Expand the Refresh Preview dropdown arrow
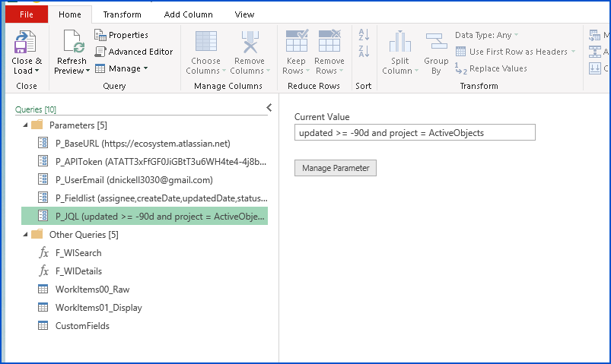Screen dimensions: 611x364 88,71
